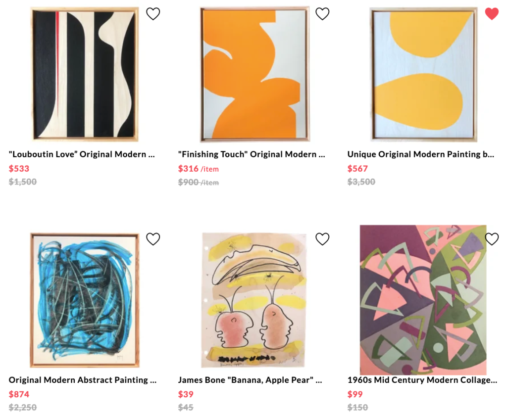Click the $567 sale price
Screen dimensions: 507x420
(x=357, y=169)
